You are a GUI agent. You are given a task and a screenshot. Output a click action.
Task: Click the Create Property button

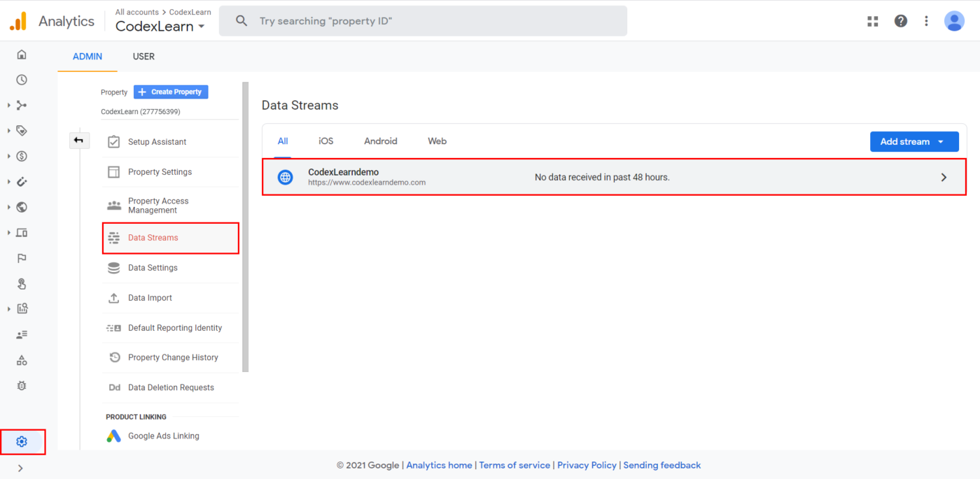pyautogui.click(x=171, y=92)
